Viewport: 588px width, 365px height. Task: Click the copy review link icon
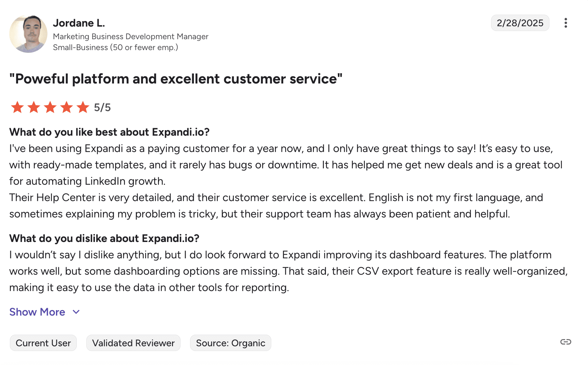click(x=565, y=342)
